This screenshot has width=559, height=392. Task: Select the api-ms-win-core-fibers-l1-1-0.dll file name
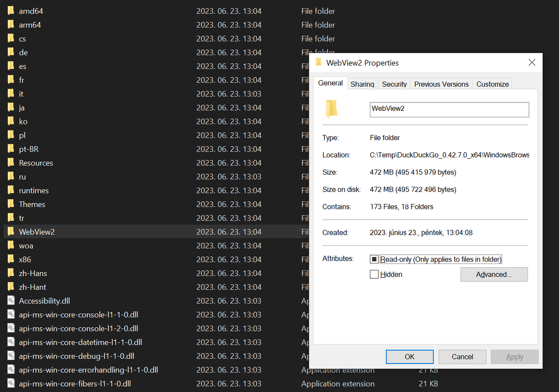click(75, 384)
